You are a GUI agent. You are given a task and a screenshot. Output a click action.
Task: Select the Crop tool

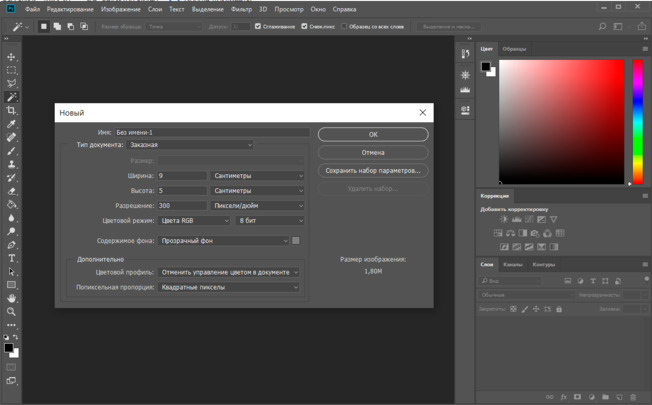12,110
